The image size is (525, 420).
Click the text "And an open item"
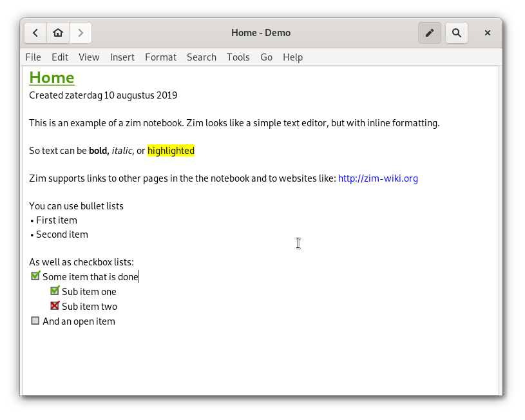pos(79,321)
